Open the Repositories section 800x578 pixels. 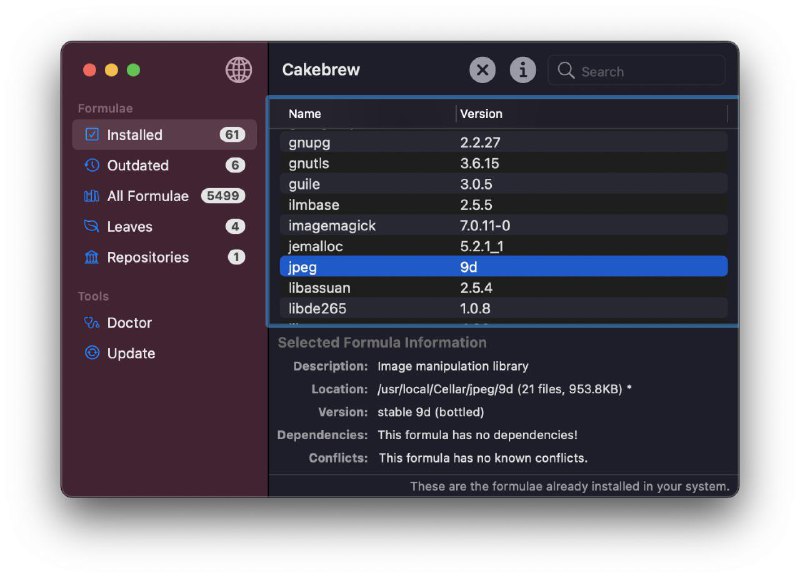149,257
